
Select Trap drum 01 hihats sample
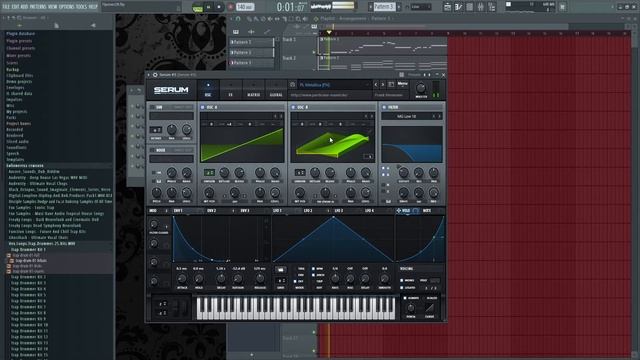(30, 260)
